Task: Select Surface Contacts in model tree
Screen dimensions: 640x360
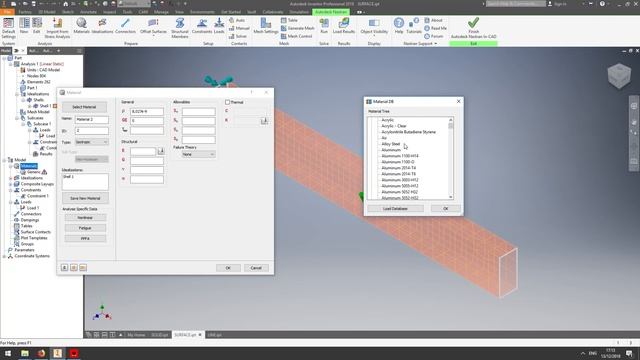Action: point(36,232)
